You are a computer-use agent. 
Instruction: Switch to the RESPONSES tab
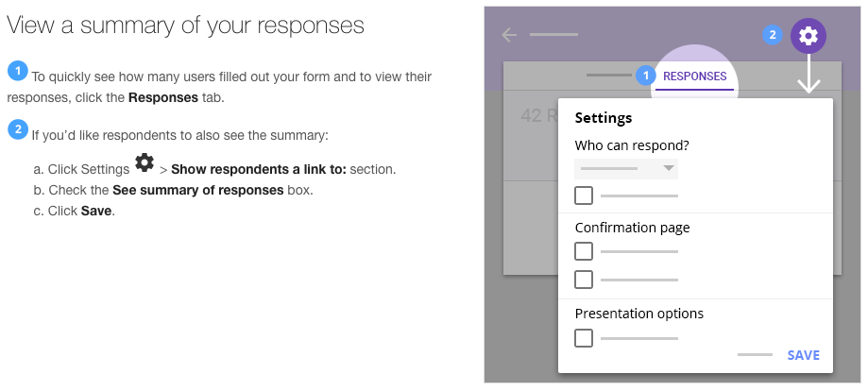point(695,76)
